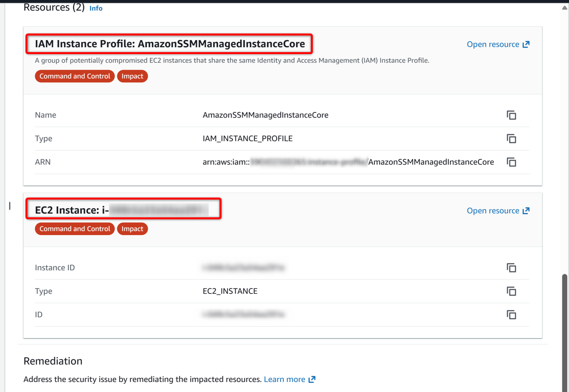569x392 pixels.
Task: Select the EC2_INSTANCE type value
Action: (x=230, y=291)
